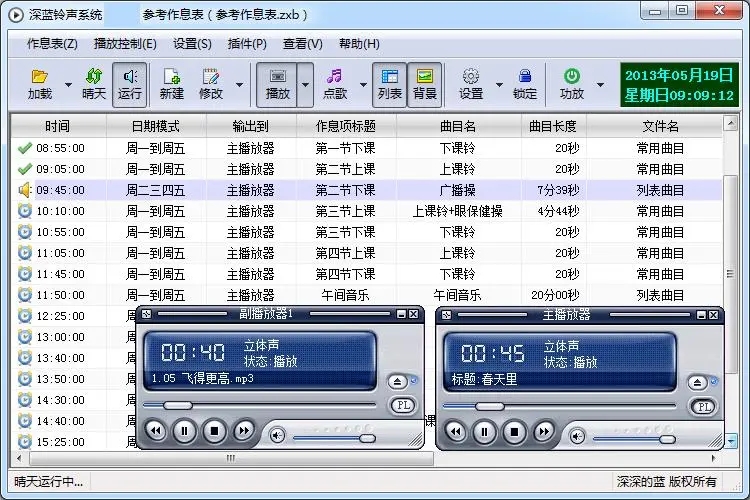Image resolution: width=750 pixels, height=500 pixels.
Task: Open the 设置(S) menu
Action: [192, 44]
